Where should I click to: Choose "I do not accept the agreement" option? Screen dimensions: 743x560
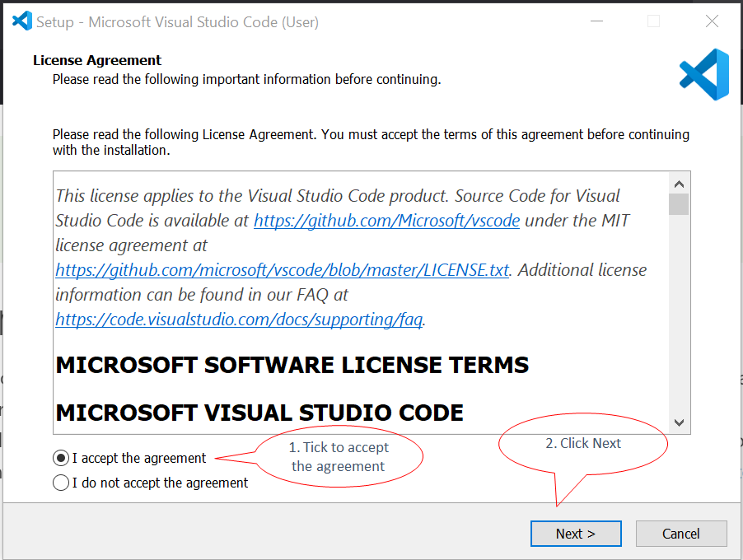61,483
